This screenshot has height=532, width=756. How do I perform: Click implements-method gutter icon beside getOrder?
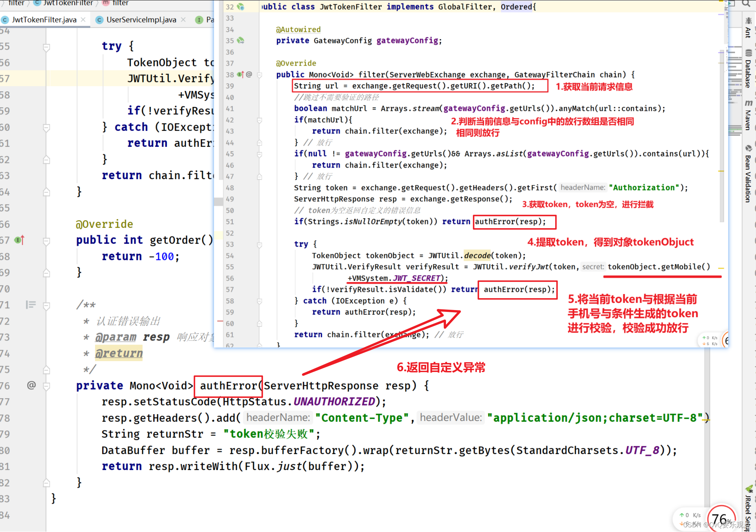point(19,240)
